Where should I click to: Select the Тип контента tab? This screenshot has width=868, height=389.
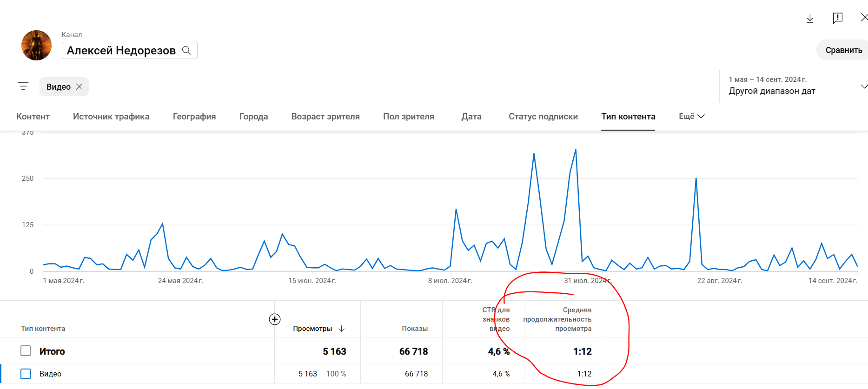tap(628, 117)
